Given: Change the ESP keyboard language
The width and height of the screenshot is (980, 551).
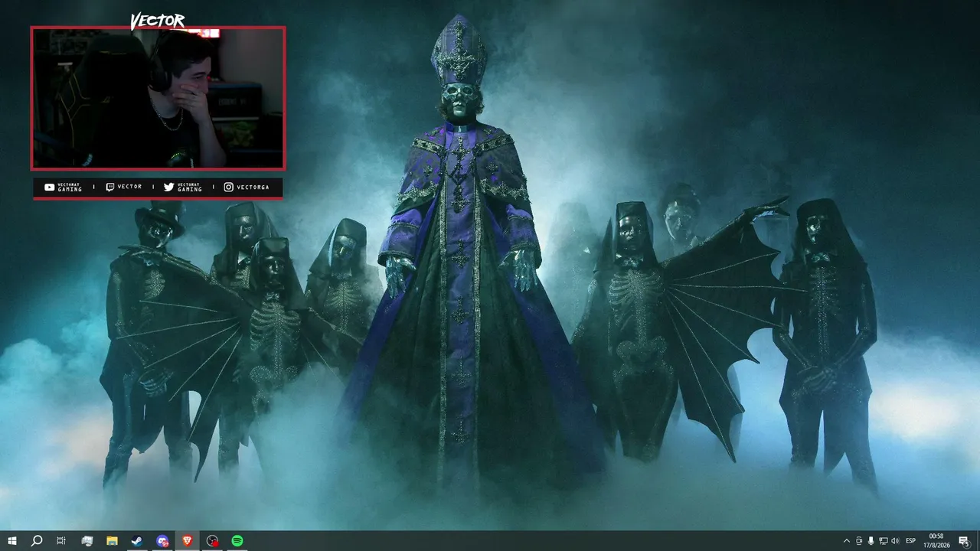Looking at the screenshot, I should click(911, 541).
